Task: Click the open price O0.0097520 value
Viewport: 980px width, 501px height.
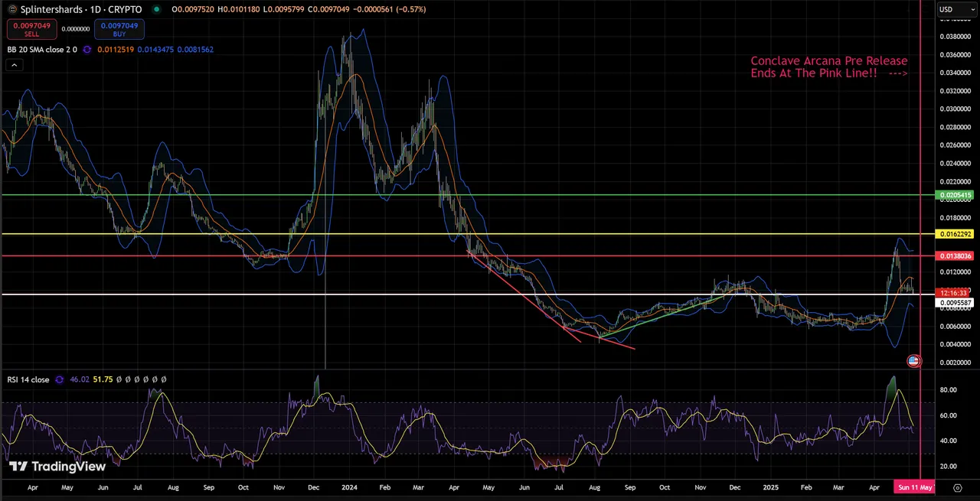Action: [193, 9]
